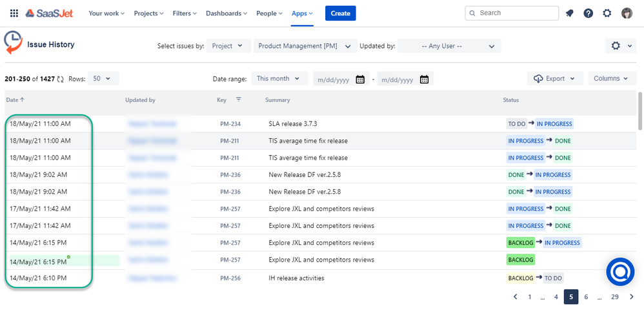Open the app switcher grid icon

(x=14, y=13)
